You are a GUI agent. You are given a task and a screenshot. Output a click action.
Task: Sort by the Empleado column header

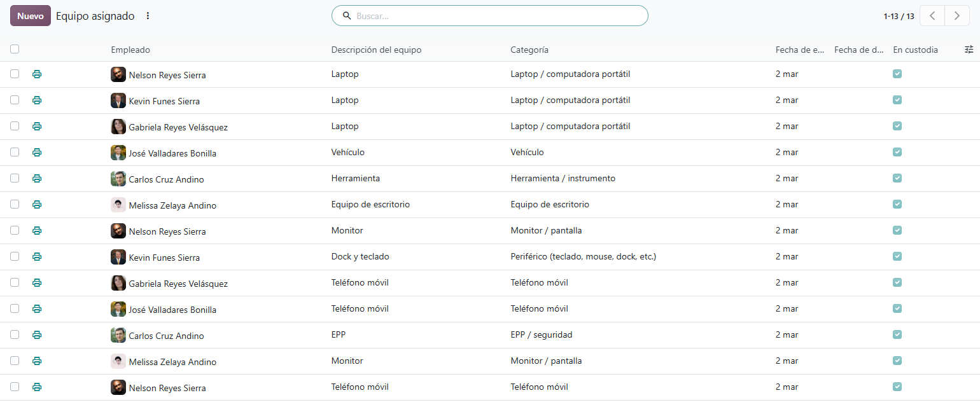point(130,50)
